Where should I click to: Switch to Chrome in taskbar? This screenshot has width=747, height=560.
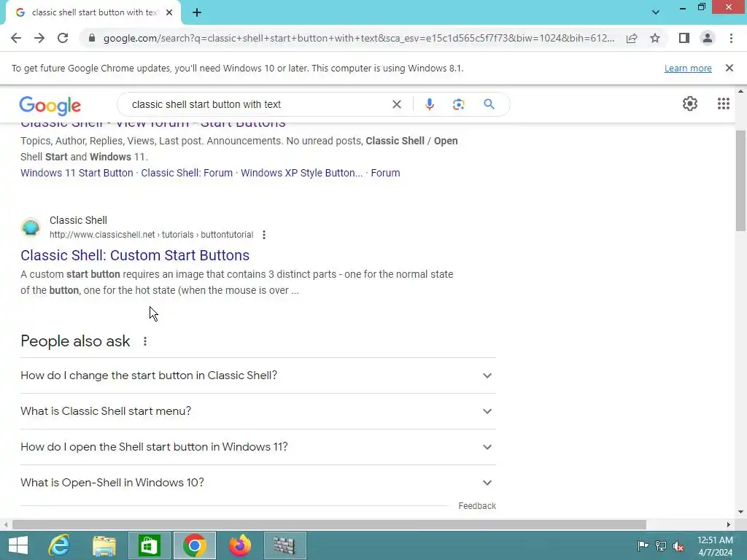[194, 545]
